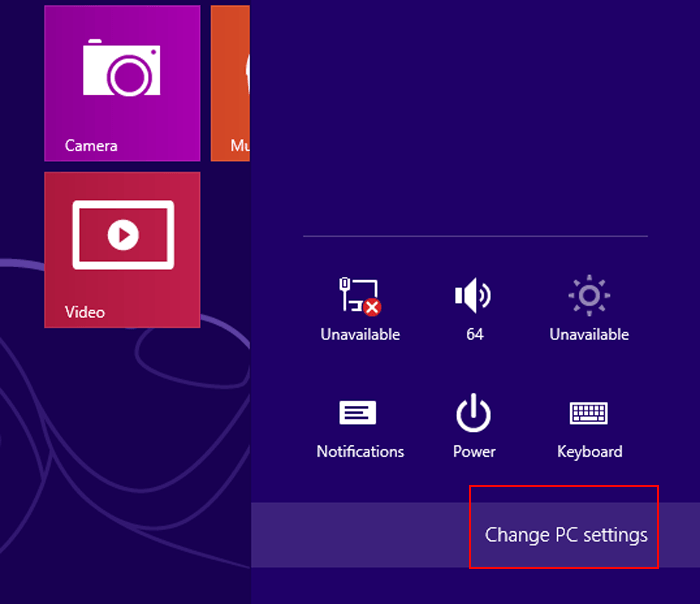Launch the Video app tile
This screenshot has height=604, width=700.
click(122, 250)
